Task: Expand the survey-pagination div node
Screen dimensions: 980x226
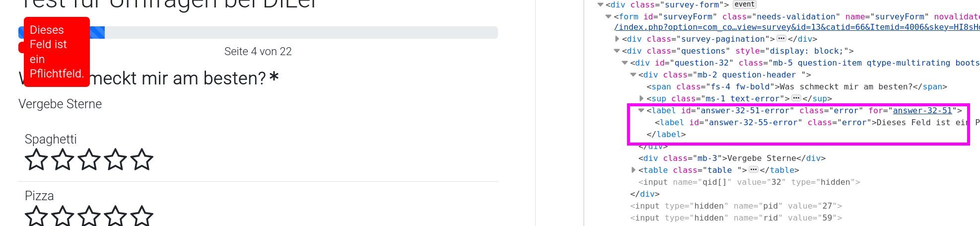Action: tap(617, 39)
